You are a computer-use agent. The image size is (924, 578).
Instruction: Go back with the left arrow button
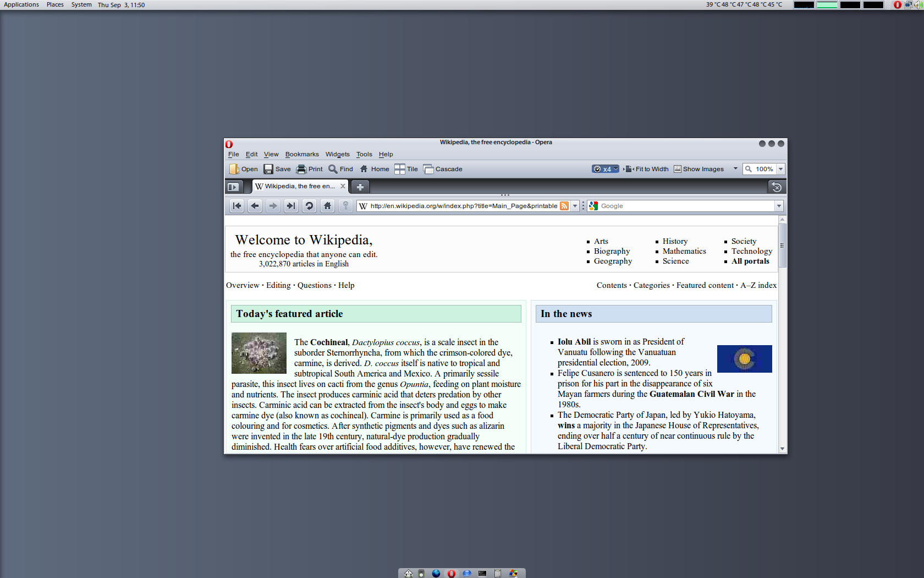[x=255, y=206]
